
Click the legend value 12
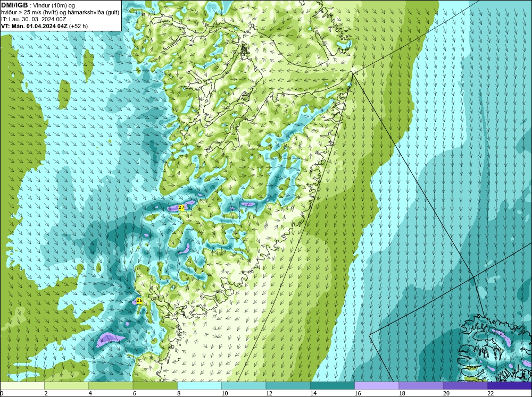click(x=269, y=393)
